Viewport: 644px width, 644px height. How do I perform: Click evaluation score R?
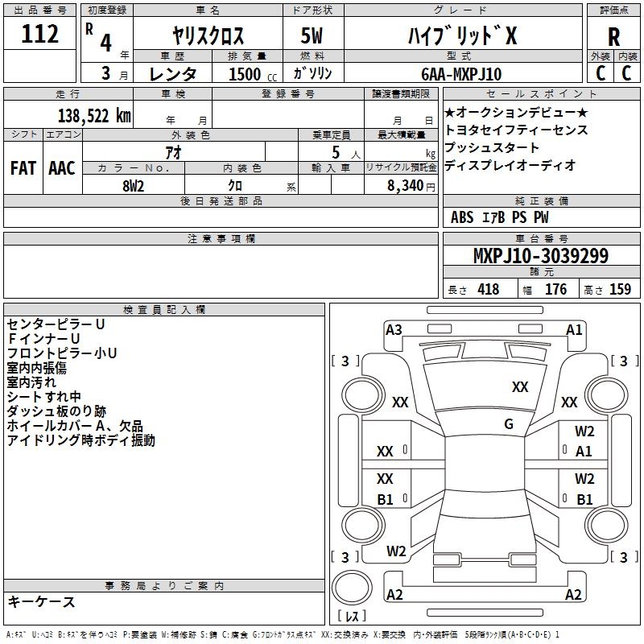click(x=613, y=37)
